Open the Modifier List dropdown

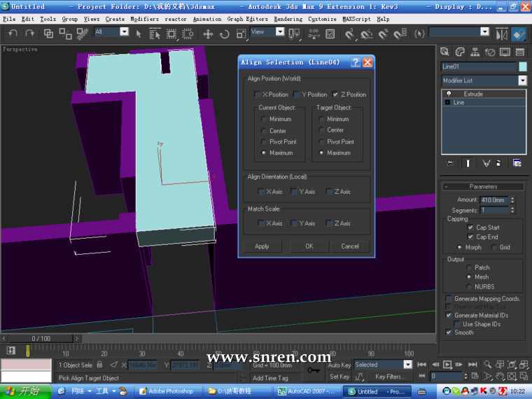tap(522, 80)
